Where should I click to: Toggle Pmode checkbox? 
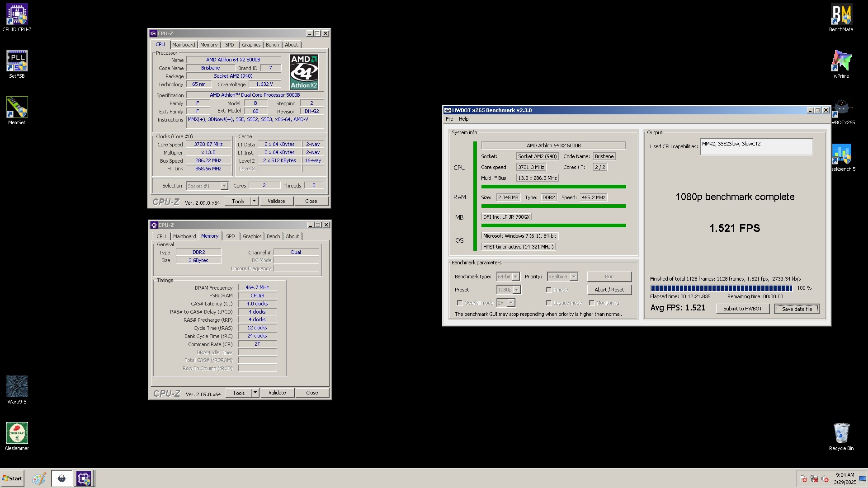click(549, 290)
